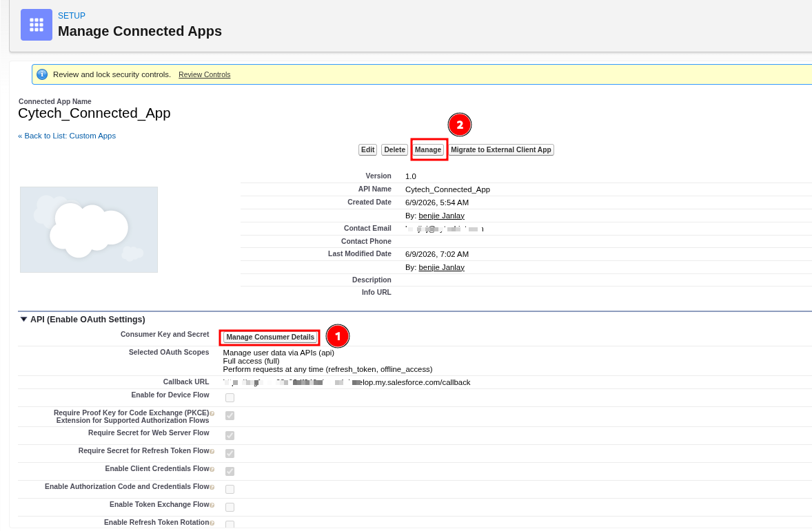
Task: Open benjie Janlay link under Created Date
Action: 442,216
